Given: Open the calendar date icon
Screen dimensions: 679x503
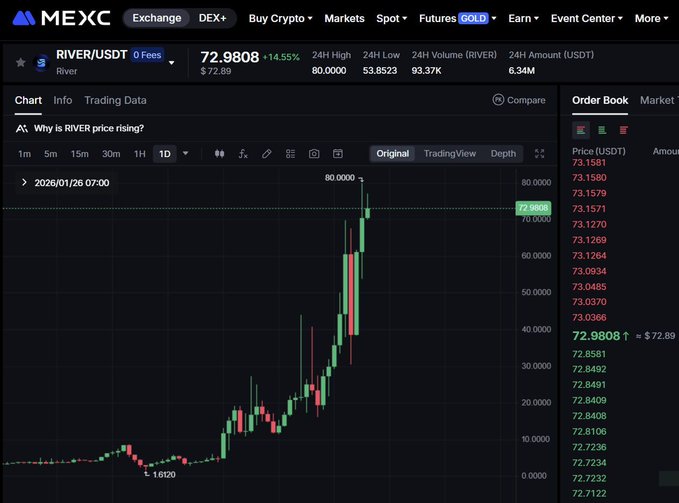Looking at the screenshot, I should click(338, 154).
